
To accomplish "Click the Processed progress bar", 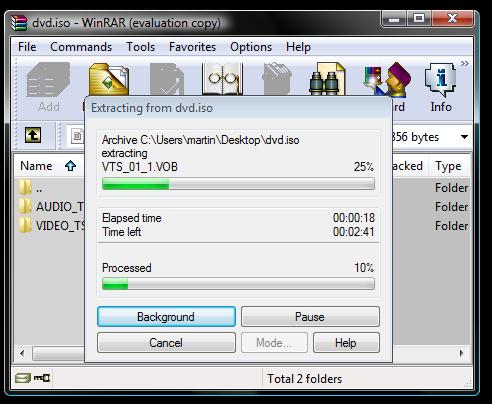I will click(238, 284).
